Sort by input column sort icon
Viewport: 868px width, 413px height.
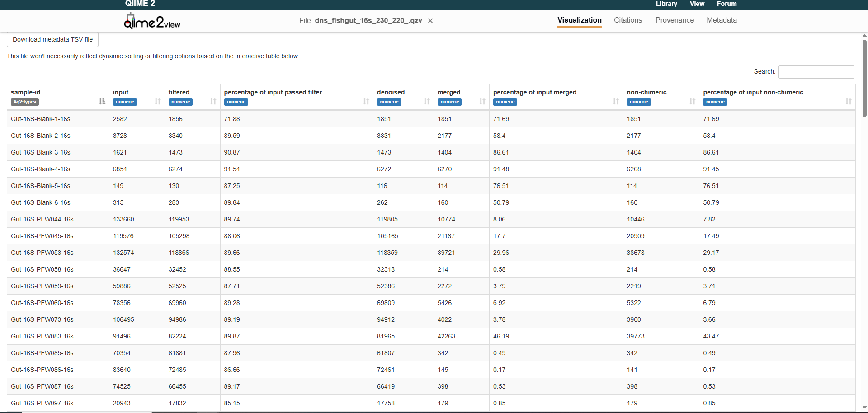157,101
